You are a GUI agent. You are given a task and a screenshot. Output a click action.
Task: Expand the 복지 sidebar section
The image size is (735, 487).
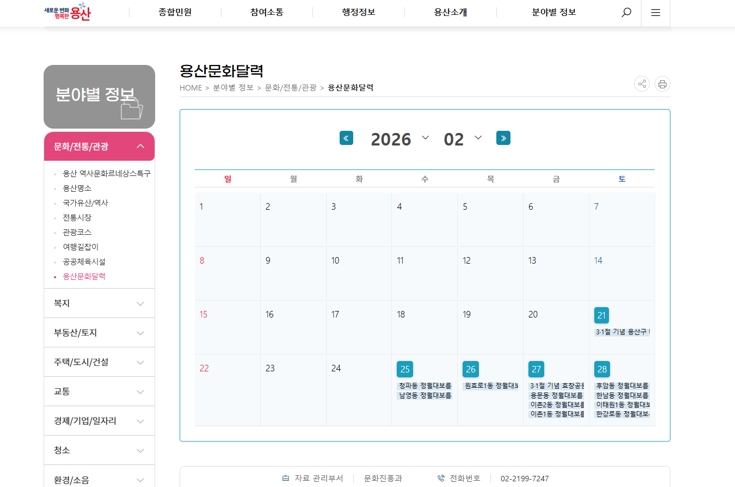[x=99, y=303]
